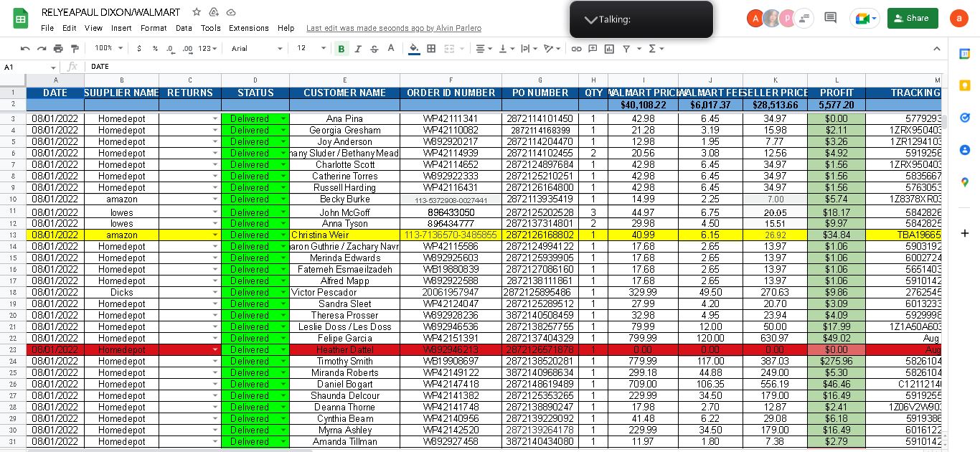This screenshot has height=452, width=980.
Task: Open the Google Meet call menu
Action: pos(864,18)
